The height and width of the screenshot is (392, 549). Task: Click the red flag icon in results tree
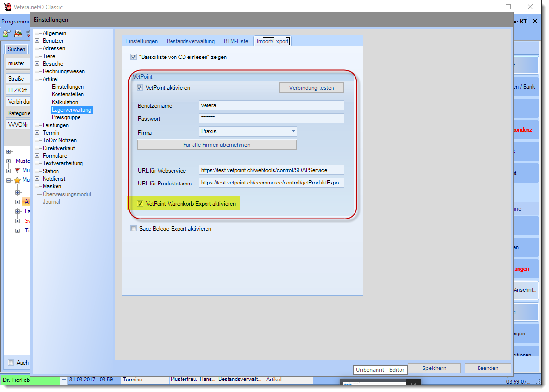tap(17, 171)
